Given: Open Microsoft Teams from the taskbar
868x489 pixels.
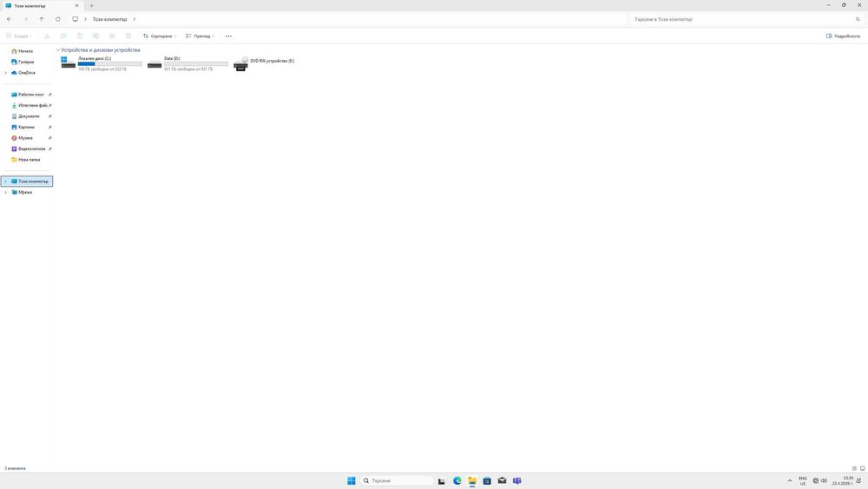Looking at the screenshot, I should (516, 480).
